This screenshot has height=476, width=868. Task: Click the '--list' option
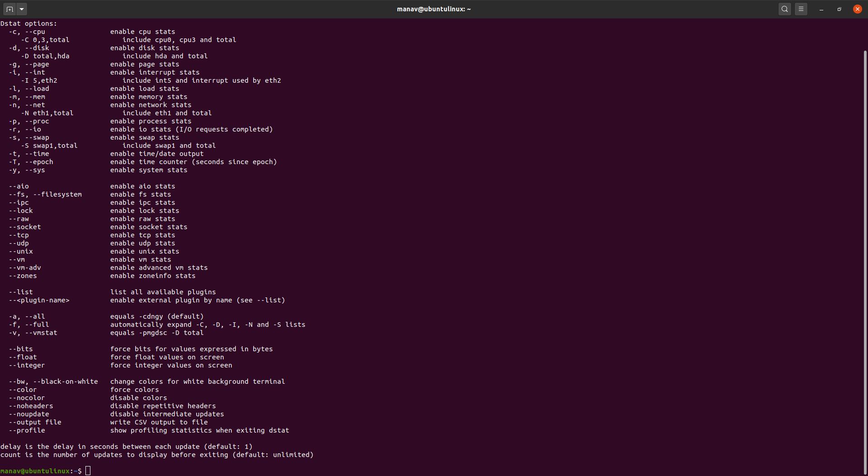click(21, 292)
